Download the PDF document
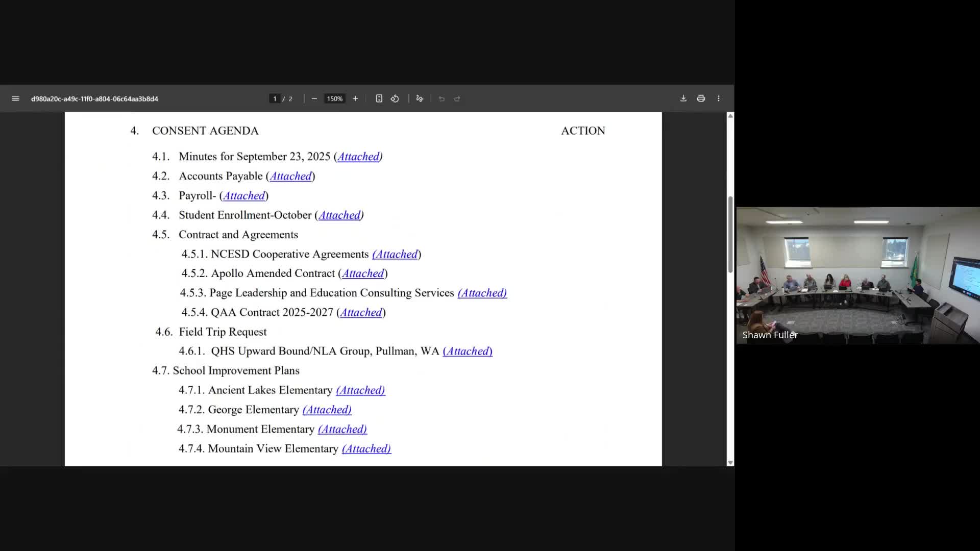 [x=683, y=98]
